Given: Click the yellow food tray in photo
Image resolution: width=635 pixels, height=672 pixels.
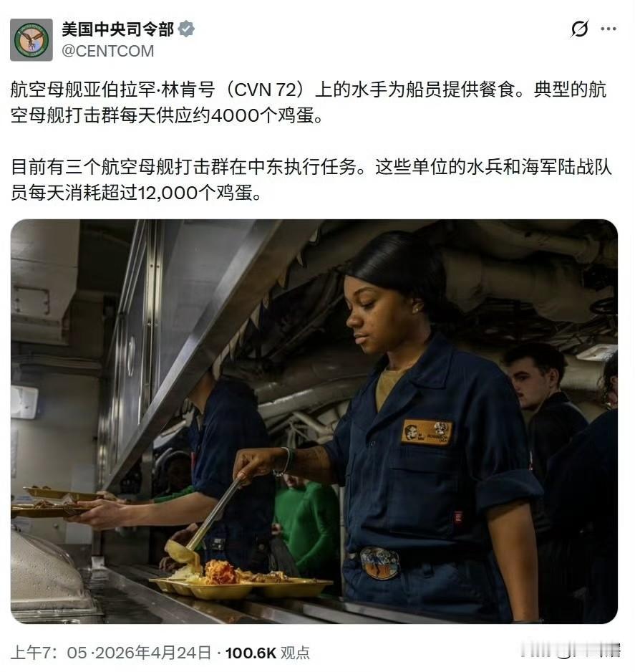Looking at the screenshot, I should point(241,586).
